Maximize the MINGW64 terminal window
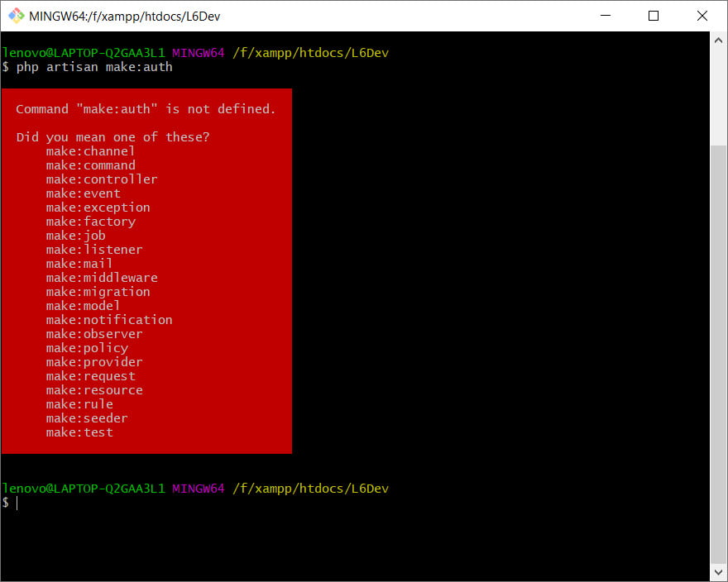The image size is (728, 582). pos(654,16)
